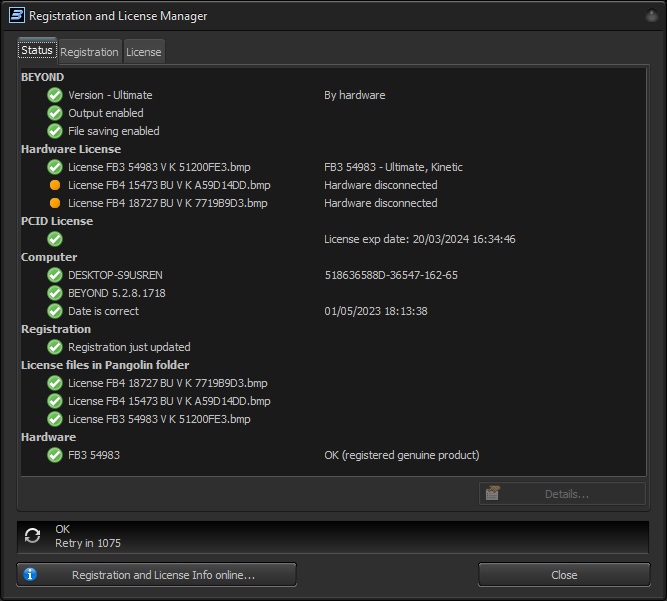
Task: Switch to the Registration tab
Action: [x=89, y=52]
